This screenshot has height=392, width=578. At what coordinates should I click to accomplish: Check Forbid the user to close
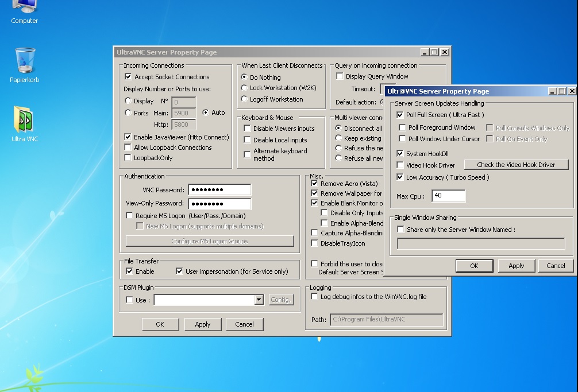(314, 263)
